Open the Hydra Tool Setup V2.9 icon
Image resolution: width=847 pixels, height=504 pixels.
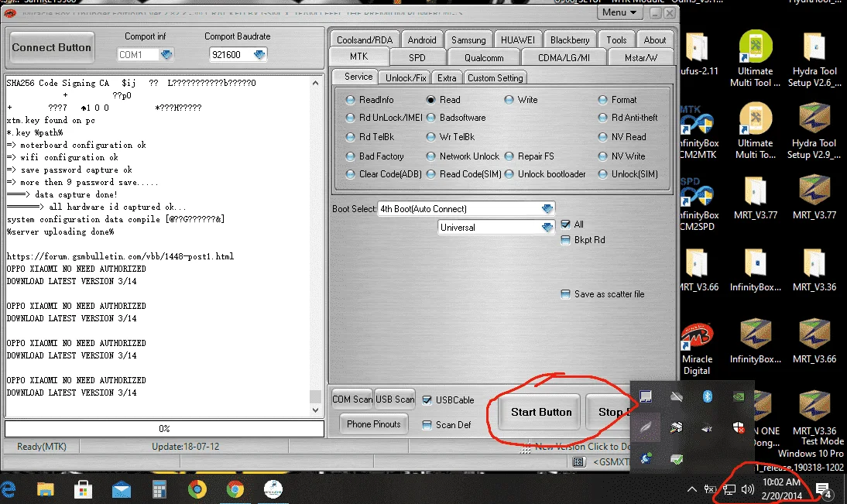(814, 132)
